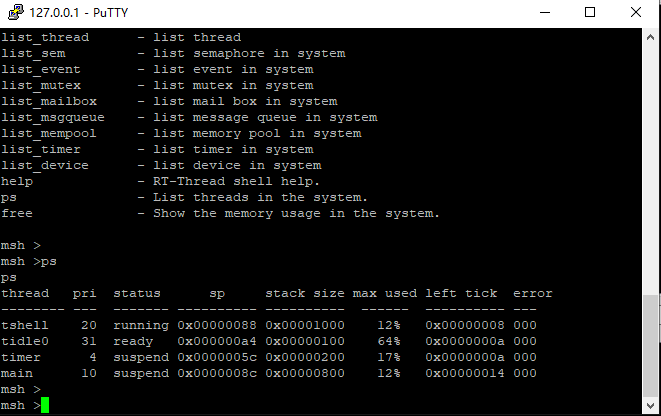661x416 pixels.
Task: Click the 'sp' column header
Action: (217, 295)
